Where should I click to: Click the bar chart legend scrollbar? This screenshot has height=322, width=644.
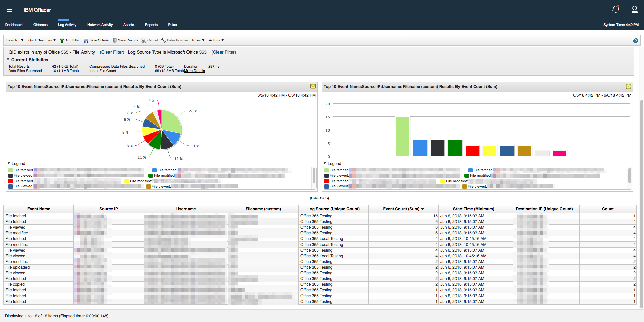click(630, 175)
